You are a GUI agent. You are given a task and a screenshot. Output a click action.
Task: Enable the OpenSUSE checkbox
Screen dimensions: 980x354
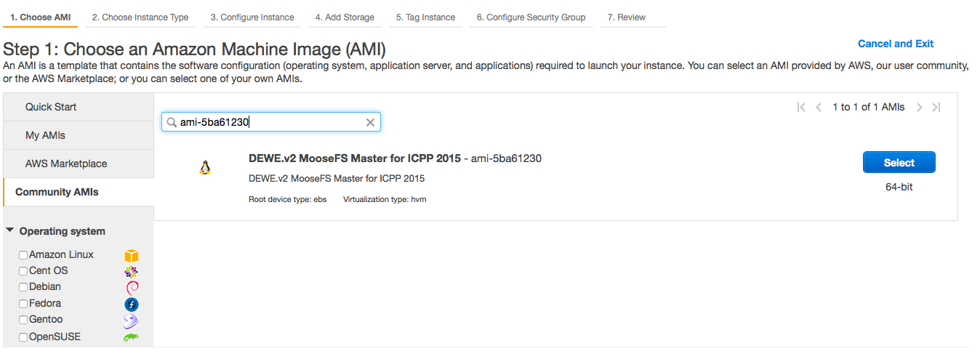point(23,337)
